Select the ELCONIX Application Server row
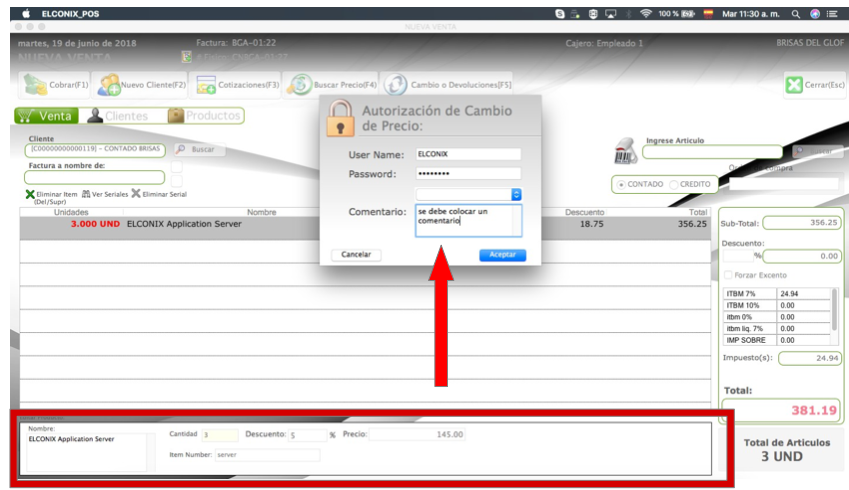 click(365, 227)
